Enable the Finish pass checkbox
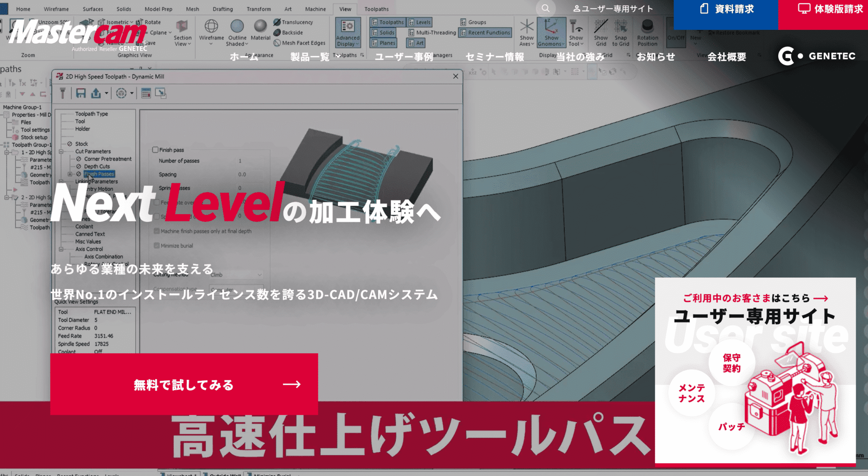The width and height of the screenshot is (868, 476). (156, 150)
